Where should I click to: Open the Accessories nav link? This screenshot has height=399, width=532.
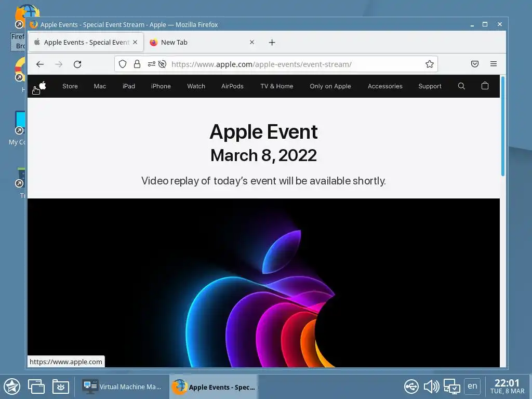tap(385, 86)
